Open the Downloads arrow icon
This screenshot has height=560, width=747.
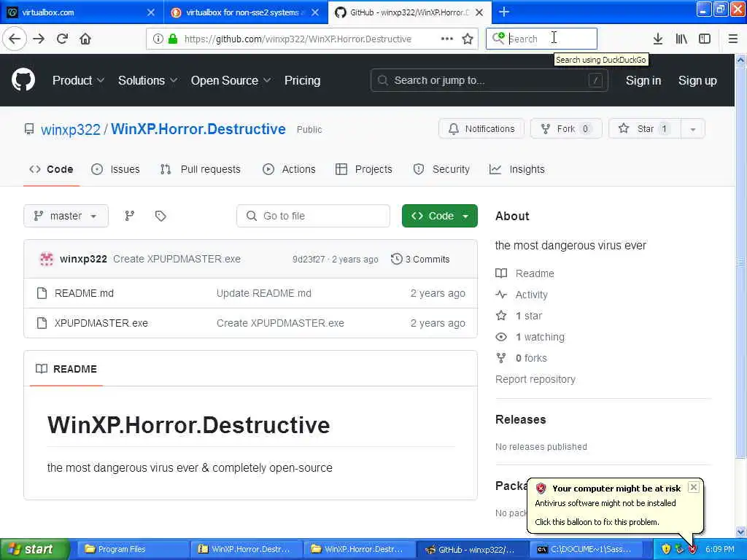(x=658, y=39)
